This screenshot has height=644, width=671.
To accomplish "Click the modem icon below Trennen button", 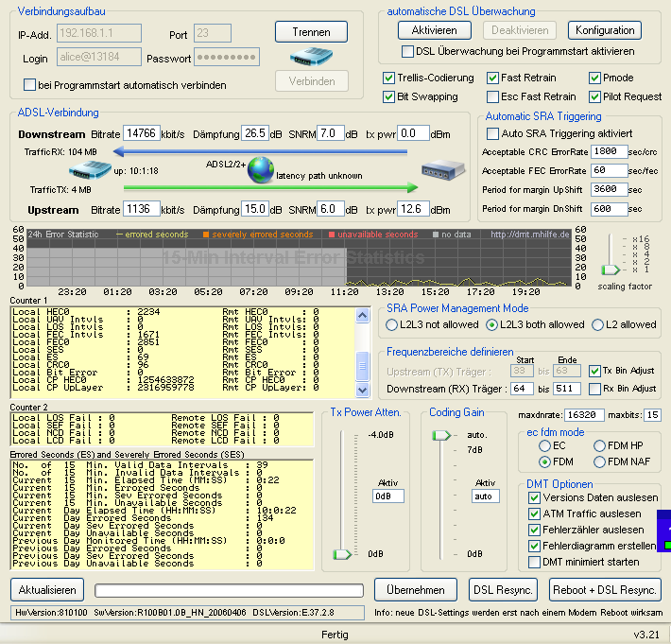I will [311, 56].
